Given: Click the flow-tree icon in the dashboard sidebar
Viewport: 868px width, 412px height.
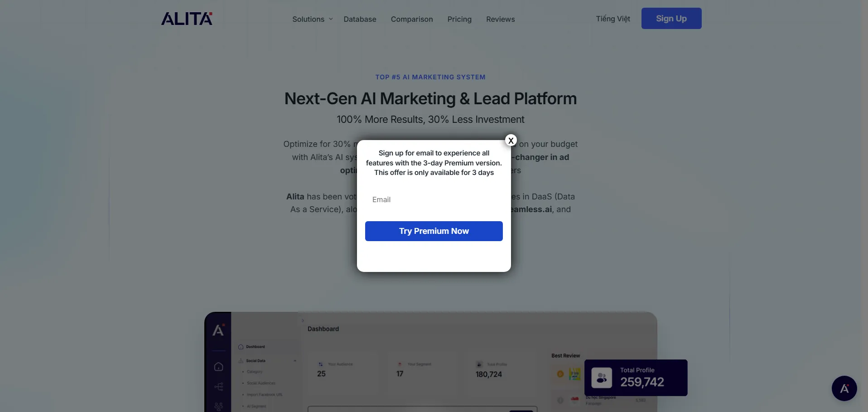Looking at the screenshot, I should tap(218, 387).
